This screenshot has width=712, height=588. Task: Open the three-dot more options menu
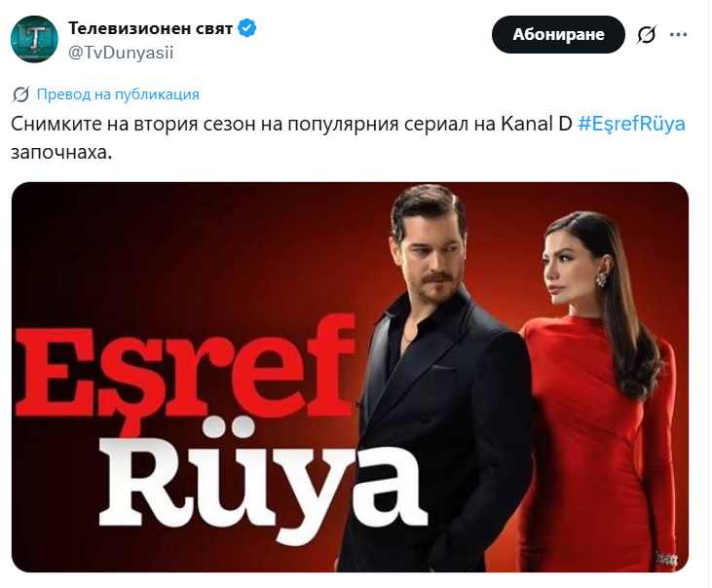678,34
